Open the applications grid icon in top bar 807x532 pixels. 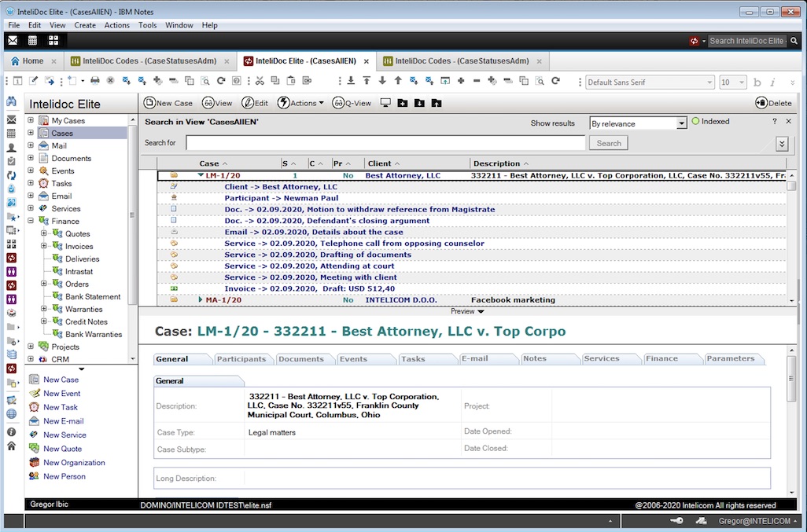[53, 41]
